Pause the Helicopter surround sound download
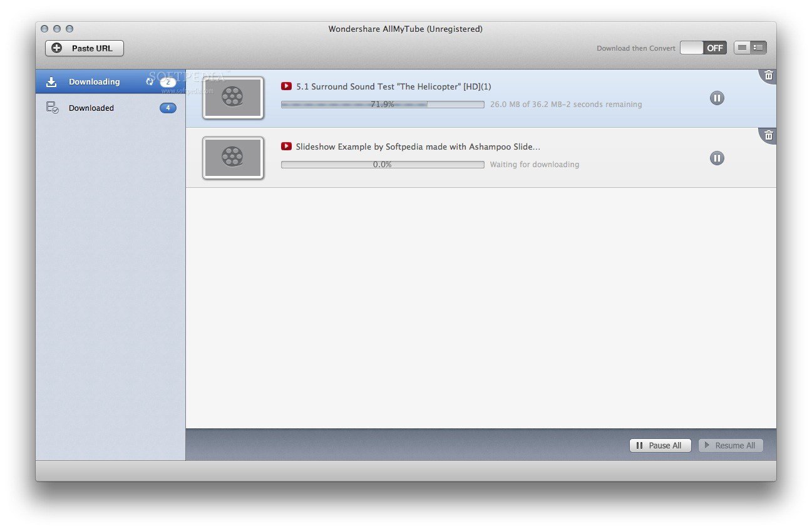The width and height of the screenshot is (812, 531). pos(717,98)
